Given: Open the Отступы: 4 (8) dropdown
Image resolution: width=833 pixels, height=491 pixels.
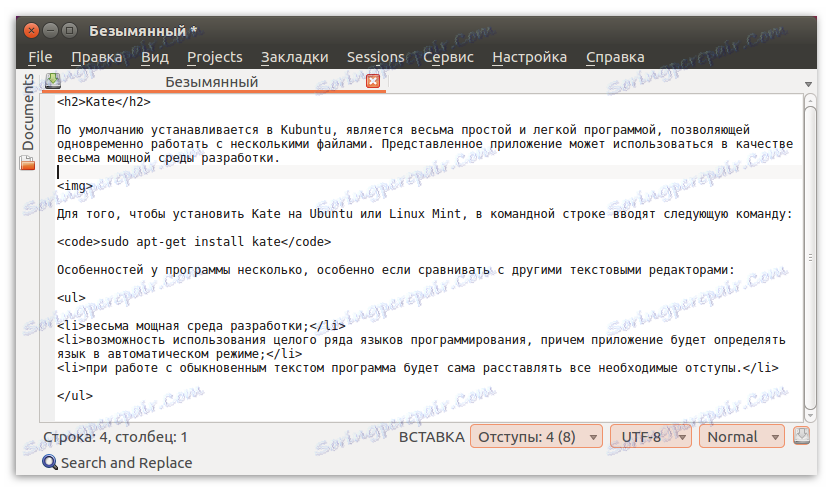Looking at the screenshot, I should pyautogui.click(x=536, y=437).
